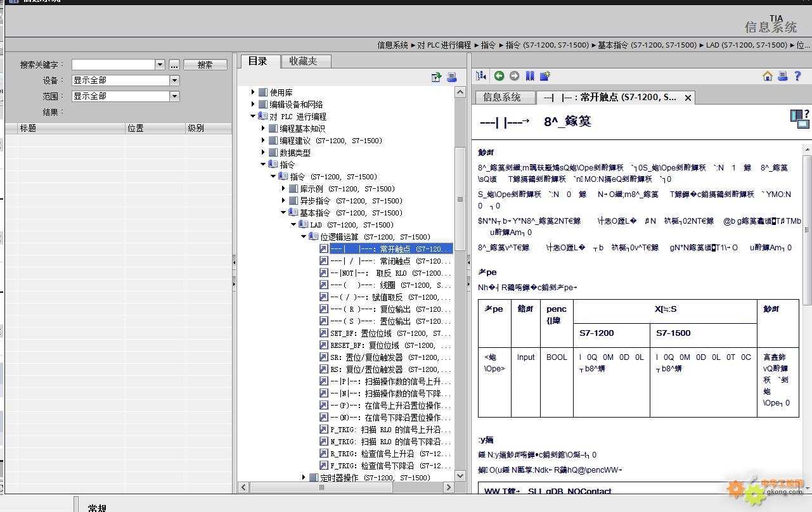The width and height of the screenshot is (812, 512).
Task: Expand the 使用库 tree node
Action: tap(253, 93)
